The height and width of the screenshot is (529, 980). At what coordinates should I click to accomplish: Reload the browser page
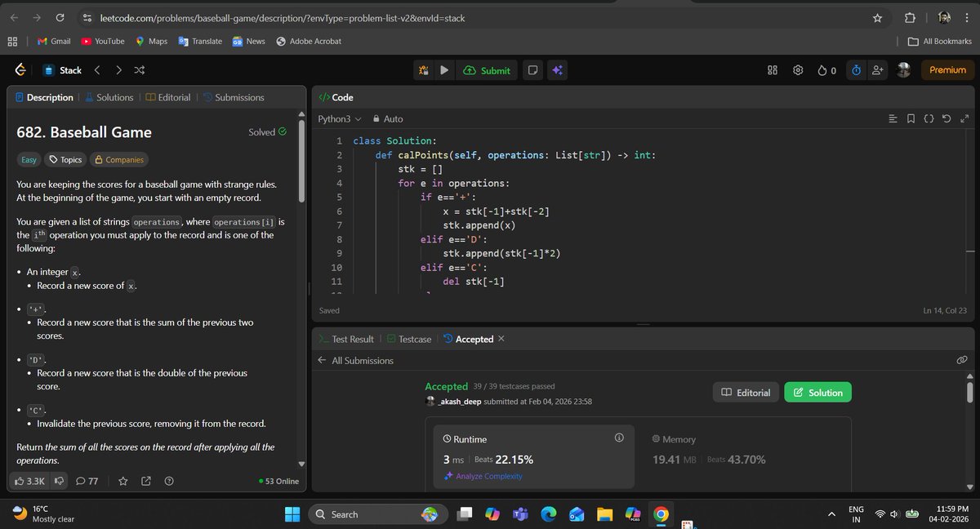pyautogui.click(x=60, y=18)
